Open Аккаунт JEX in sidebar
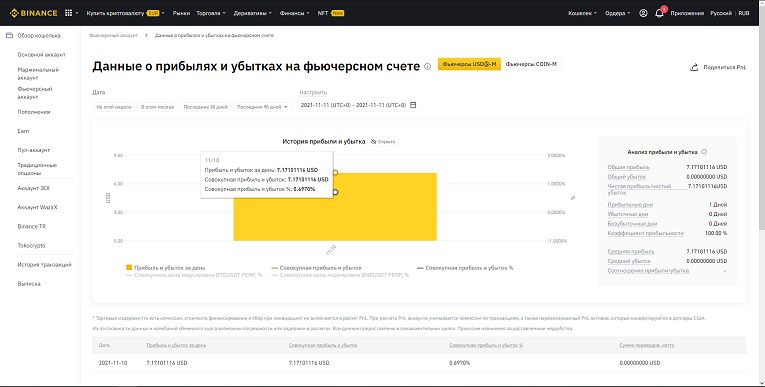This screenshot has height=387, width=765. tap(34, 188)
